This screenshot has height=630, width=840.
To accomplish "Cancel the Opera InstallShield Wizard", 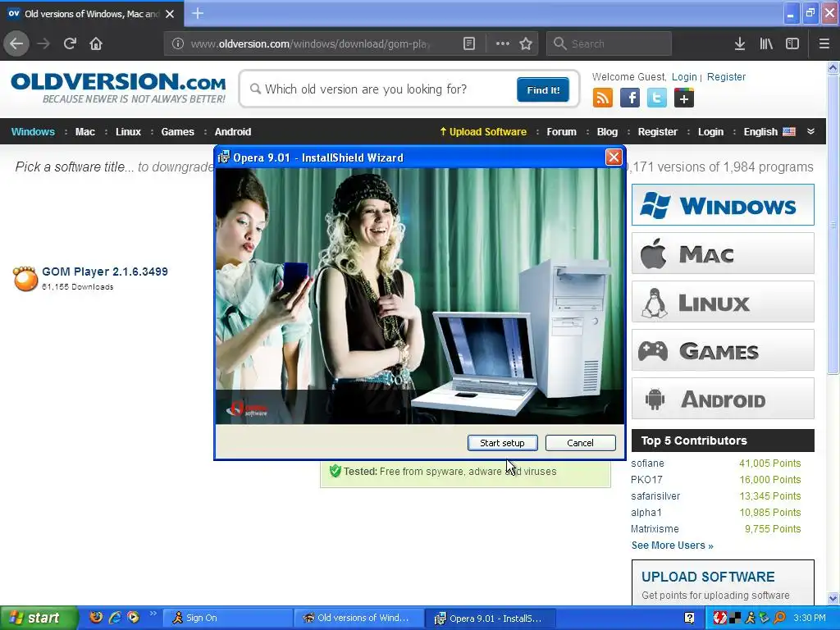I will (x=580, y=443).
